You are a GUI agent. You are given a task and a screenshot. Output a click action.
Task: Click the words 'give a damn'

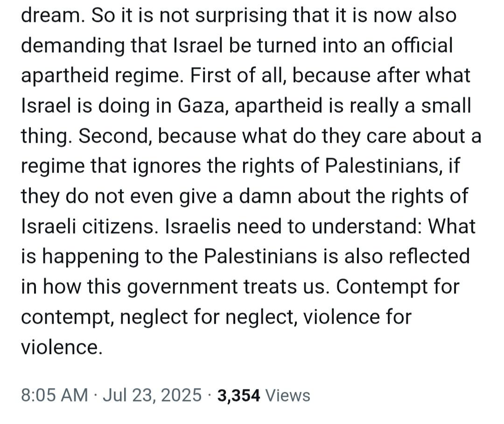click(236, 196)
